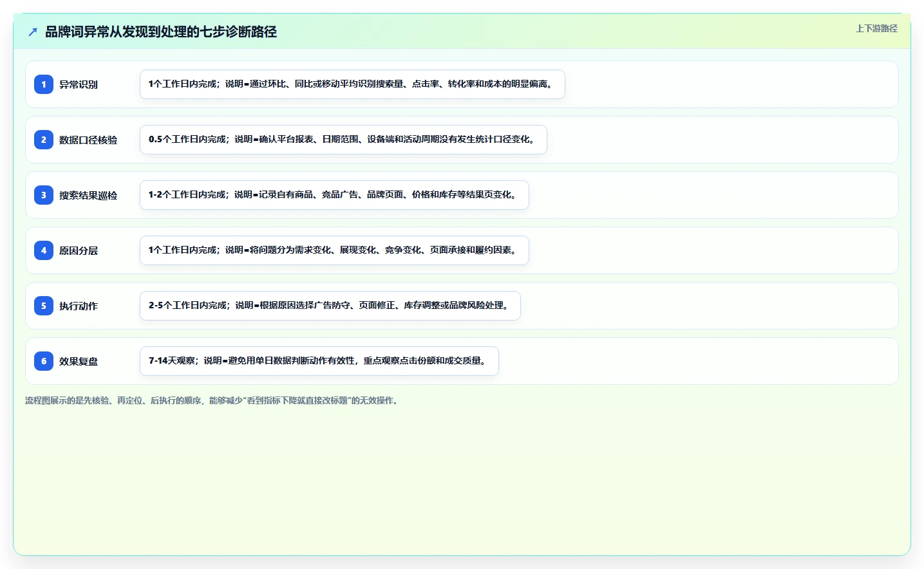Click the title 品牌词异常从发现到处理的七步诊断路径
Image resolution: width=924 pixels, height=569 pixels.
point(161,32)
